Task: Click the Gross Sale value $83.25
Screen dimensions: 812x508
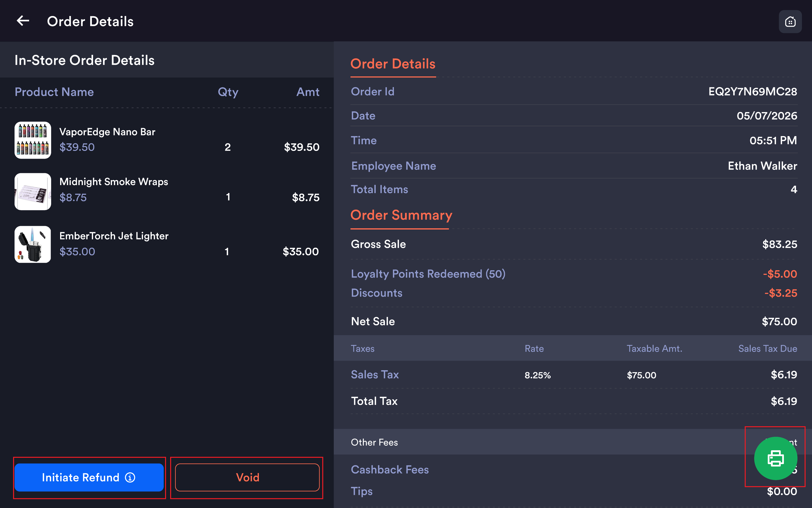Action: pyautogui.click(x=780, y=244)
